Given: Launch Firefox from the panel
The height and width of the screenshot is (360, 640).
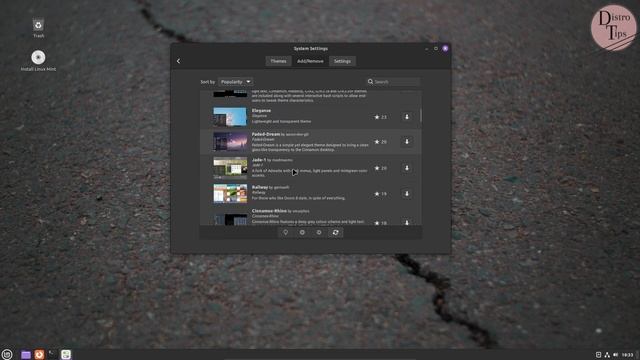Looking at the screenshot, I should 39,354.
